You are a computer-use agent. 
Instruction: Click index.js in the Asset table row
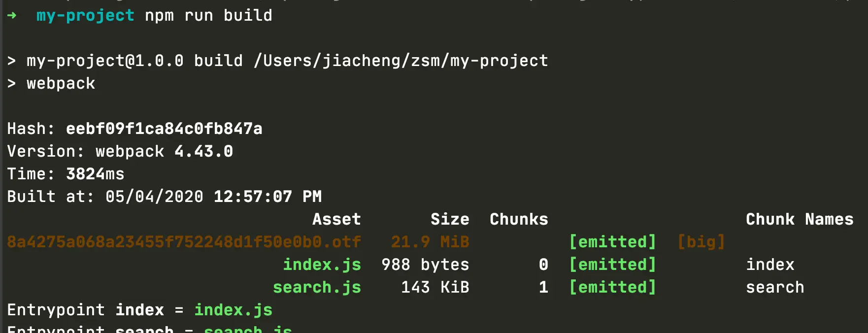[322, 265]
